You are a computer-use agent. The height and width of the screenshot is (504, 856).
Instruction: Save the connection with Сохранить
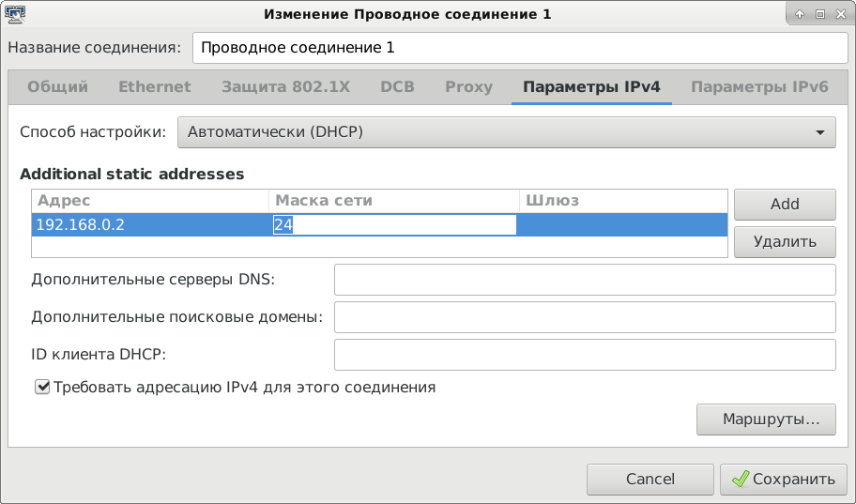[784, 479]
